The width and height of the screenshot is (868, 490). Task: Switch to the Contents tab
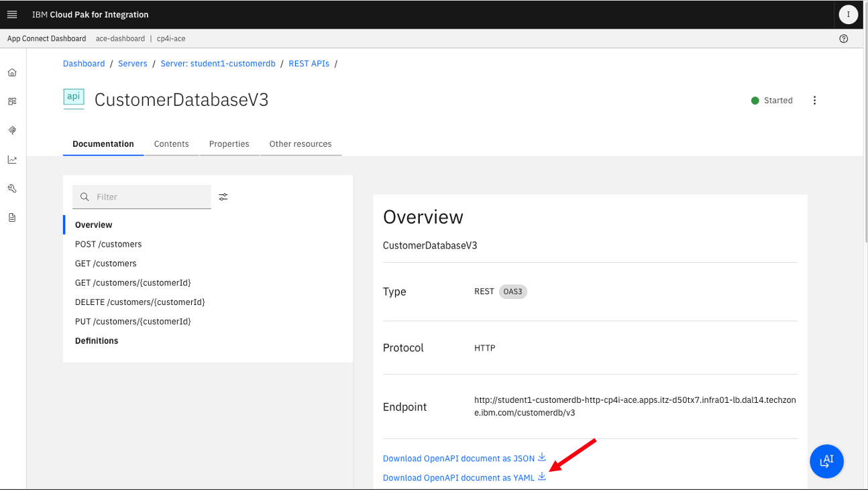coord(172,144)
